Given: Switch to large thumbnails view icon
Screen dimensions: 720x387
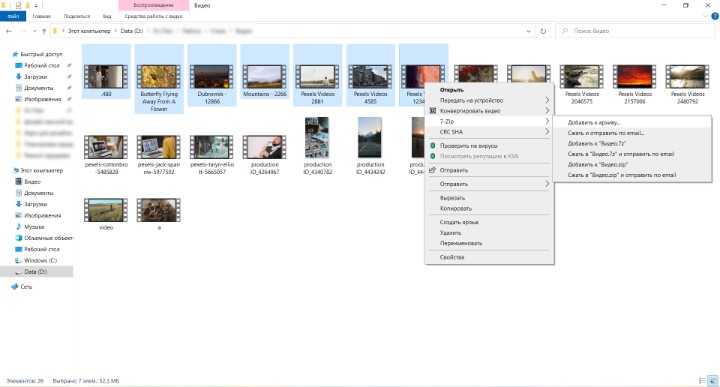Looking at the screenshot, I should pyautogui.click(x=713, y=381).
